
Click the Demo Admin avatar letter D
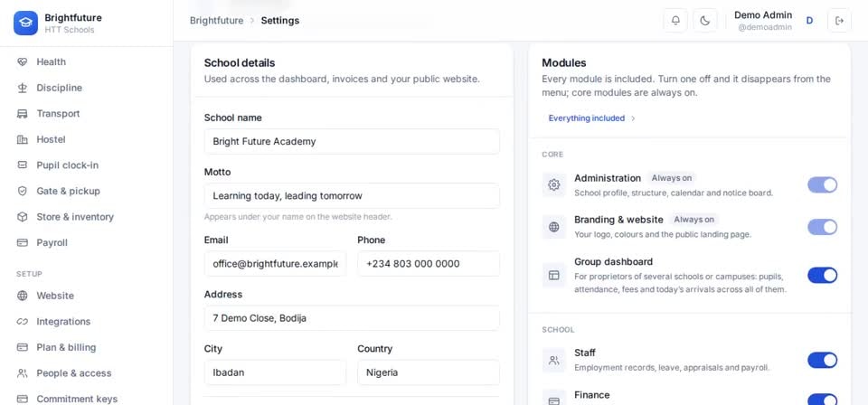tap(809, 21)
